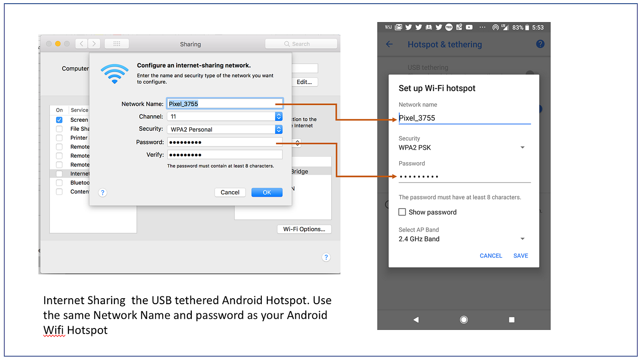The height and width of the screenshot is (363, 644).
Task: Open the YouTube notification icon in the status bar
Action: tap(469, 27)
